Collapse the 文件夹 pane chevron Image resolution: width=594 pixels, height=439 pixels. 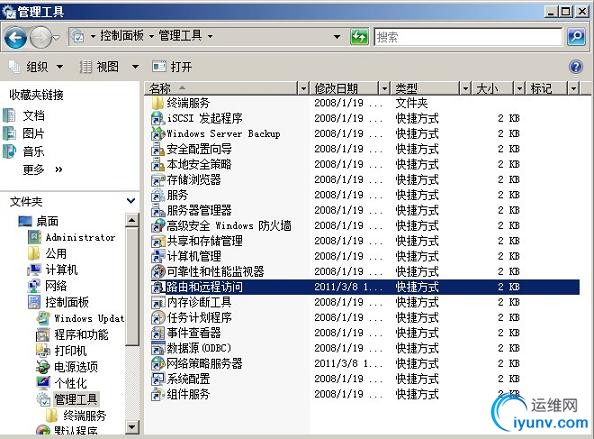tap(131, 200)
